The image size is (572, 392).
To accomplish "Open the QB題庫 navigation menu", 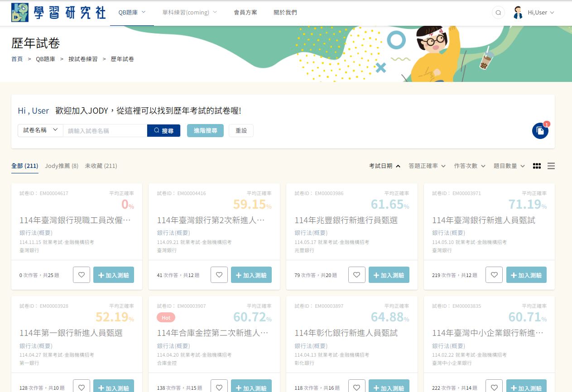I will 132,13.
